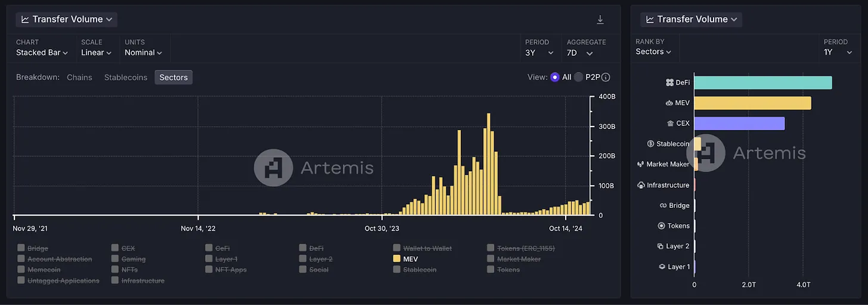Open the Rank By Sectors selector

tap(653, 52)
